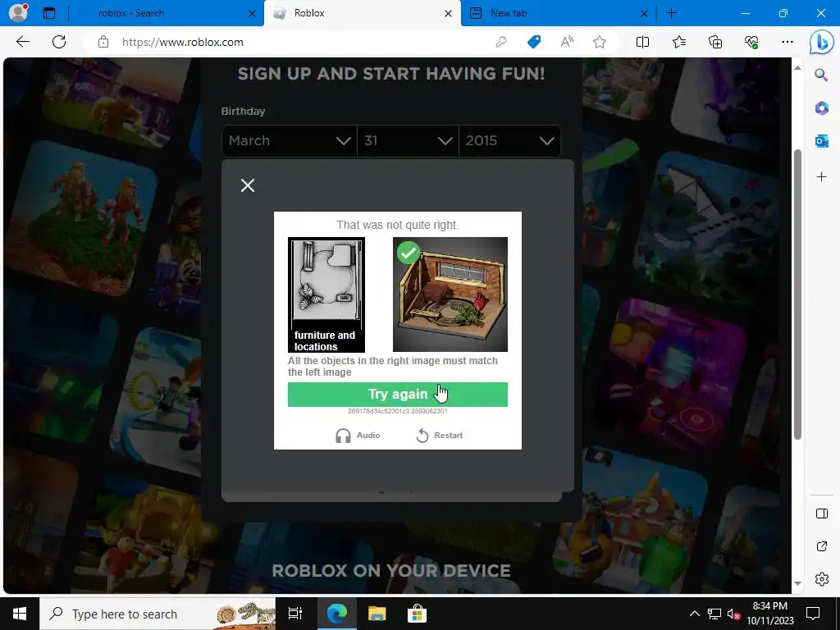Open split screen view icon
The height and width of the screenshot is (630, 840).
pyautogui.click(x=642, y=42)
